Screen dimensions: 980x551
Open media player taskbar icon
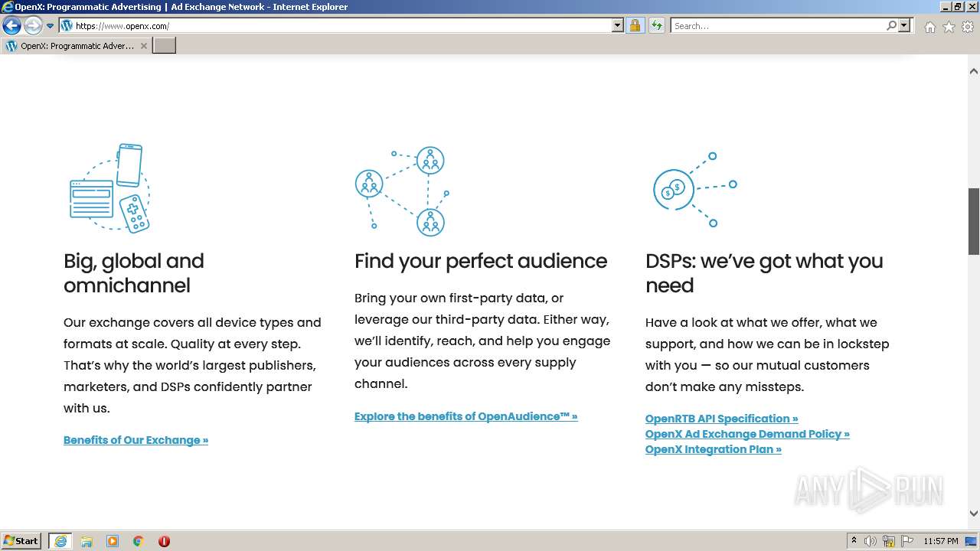click(x=113, y=541)
